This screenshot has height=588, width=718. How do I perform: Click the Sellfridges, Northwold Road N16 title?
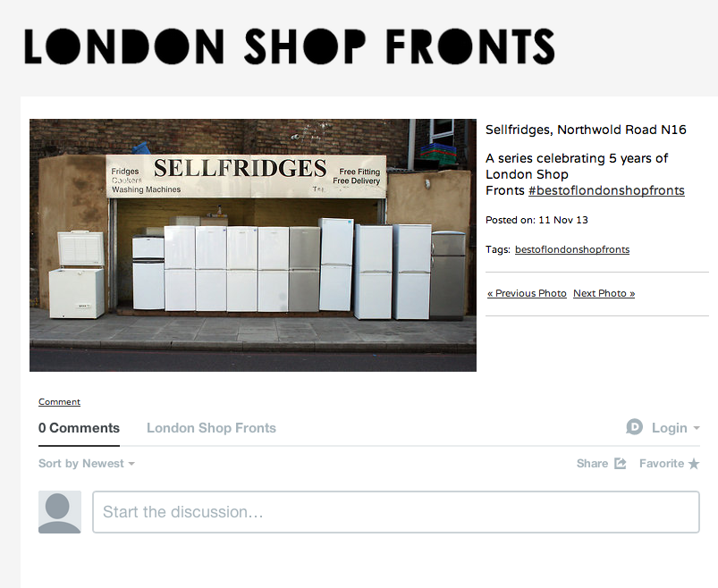[586, 130]
